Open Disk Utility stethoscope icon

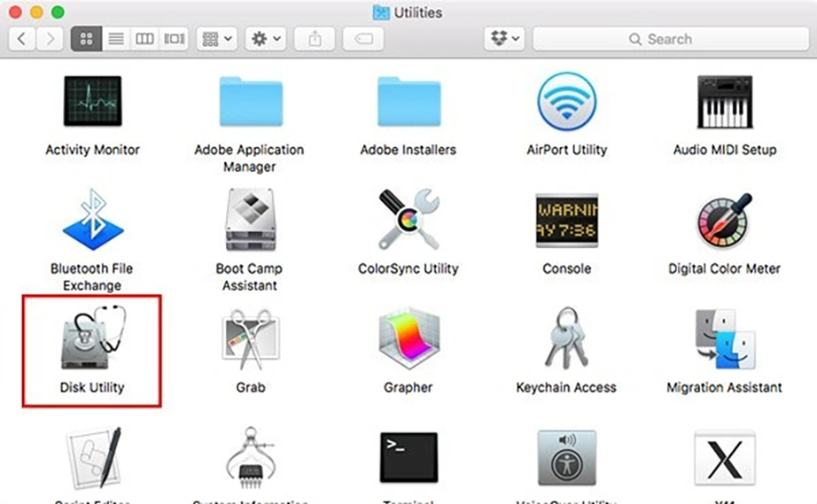pos(94,337)
